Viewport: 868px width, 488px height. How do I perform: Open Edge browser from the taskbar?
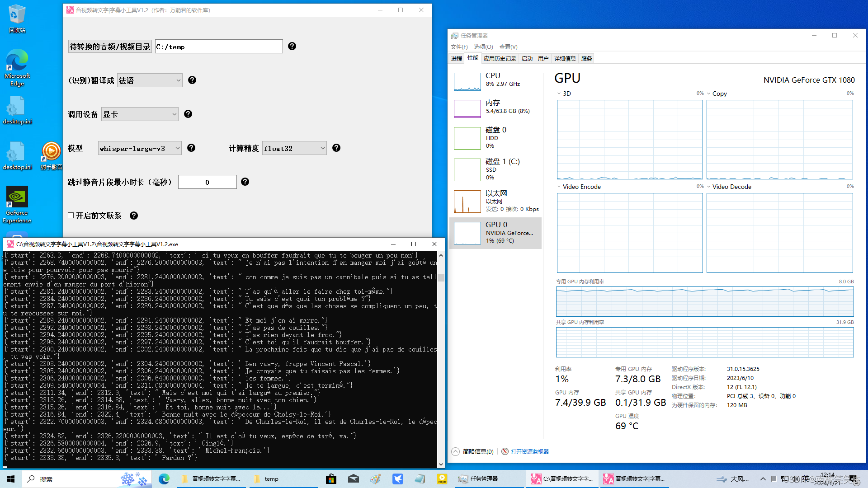pyautogui.click(x=164, y=479)
